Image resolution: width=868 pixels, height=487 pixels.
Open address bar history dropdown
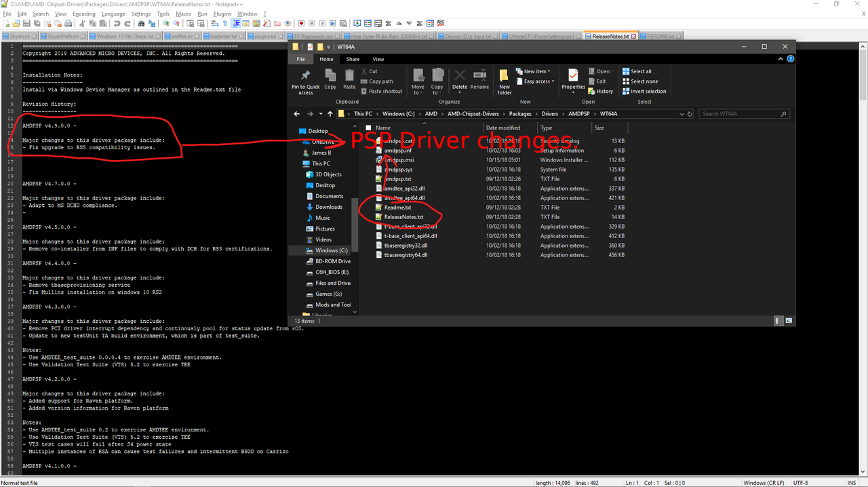[x=682, y=114]
